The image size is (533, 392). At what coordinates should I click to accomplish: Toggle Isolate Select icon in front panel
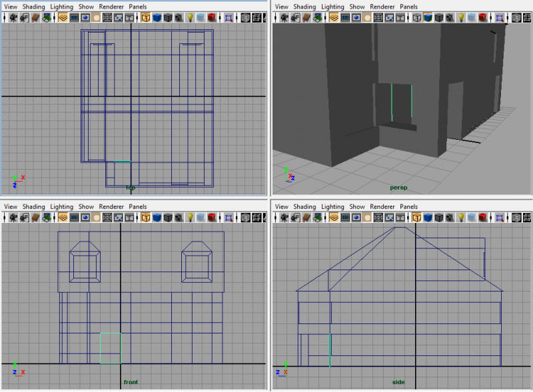click(229, 218)
